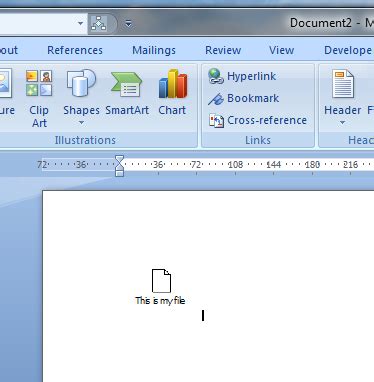Click the Illustrations group label
Image resolution: width=374 pixels, height=382 pixels.
pyautogui.click(x=85, y=140)
